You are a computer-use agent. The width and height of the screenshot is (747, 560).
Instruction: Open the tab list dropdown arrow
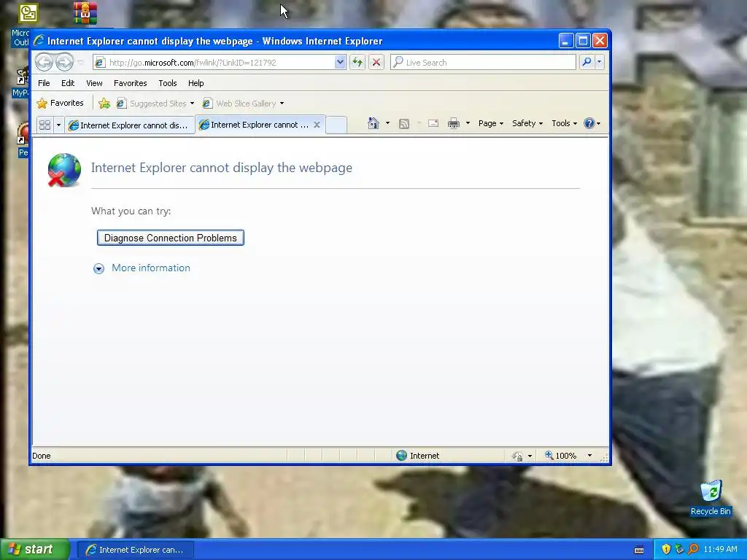(x=58, y=125)
